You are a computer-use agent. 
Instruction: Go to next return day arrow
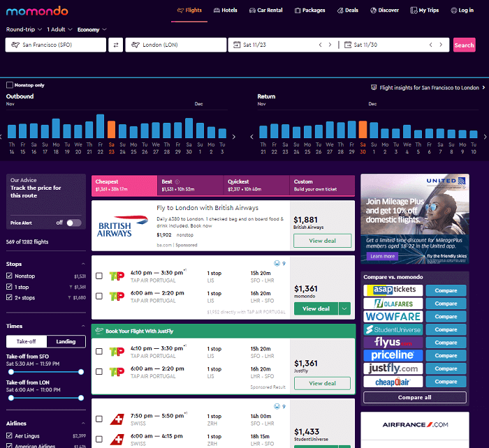[441, 45]
